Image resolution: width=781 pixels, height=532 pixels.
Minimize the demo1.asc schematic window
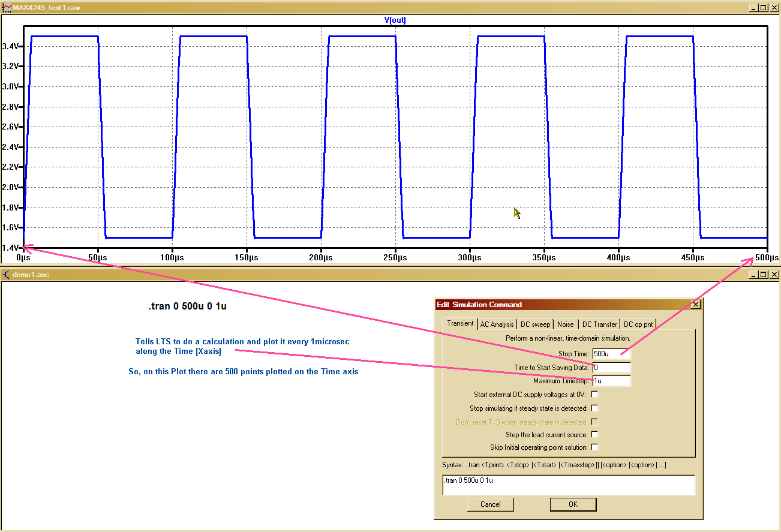[x=753, y=275]
